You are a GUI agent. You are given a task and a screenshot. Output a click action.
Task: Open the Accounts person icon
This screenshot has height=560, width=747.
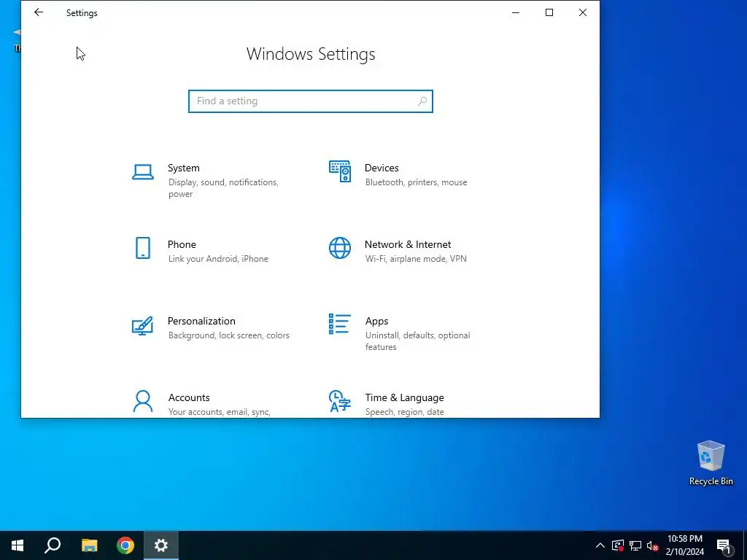pos(143,402)
